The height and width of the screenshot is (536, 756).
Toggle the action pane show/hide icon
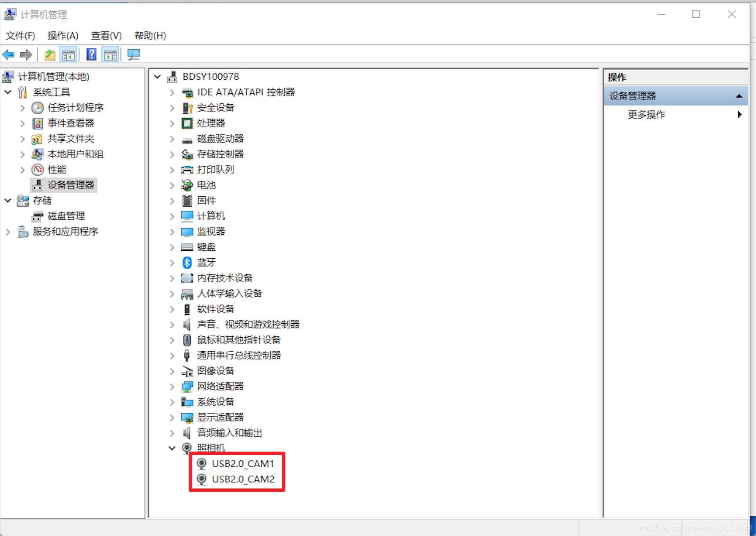[x=110, y=54]
